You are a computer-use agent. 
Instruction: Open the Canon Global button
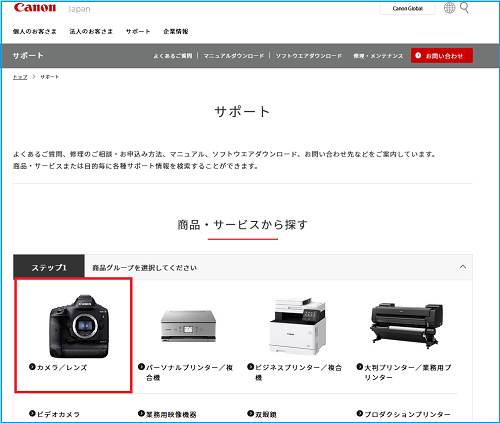pos(407,8)
